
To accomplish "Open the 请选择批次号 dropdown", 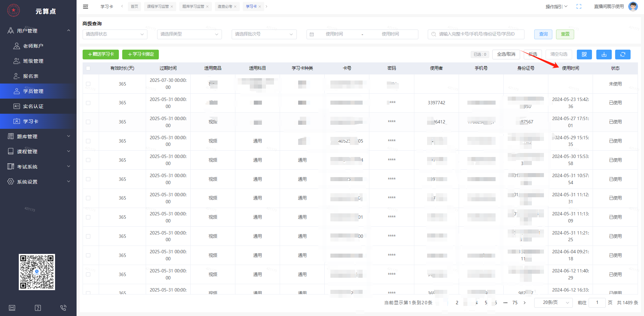I will [264, 34].
